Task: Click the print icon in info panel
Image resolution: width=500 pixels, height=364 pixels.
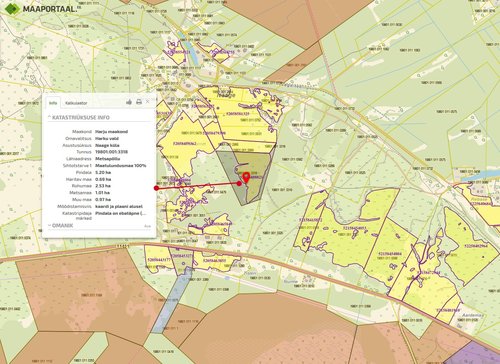Action: (139, 102)
